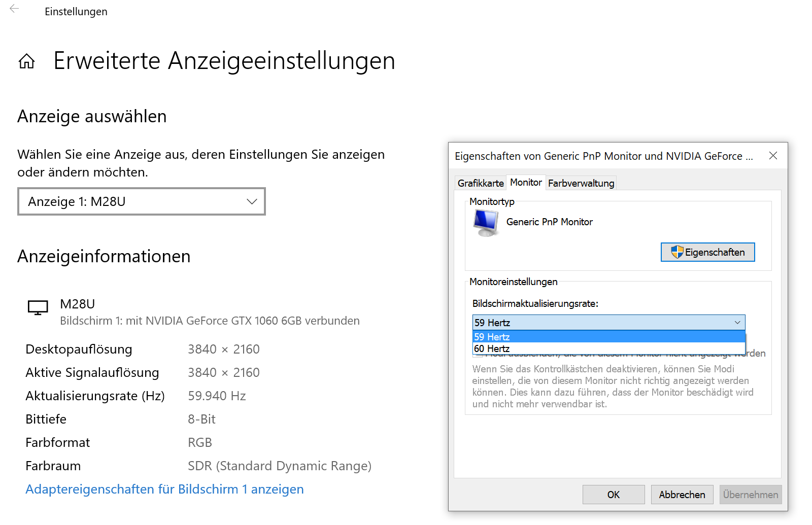
Task: Click the Einstellungen window title
Action: point(76,11)
